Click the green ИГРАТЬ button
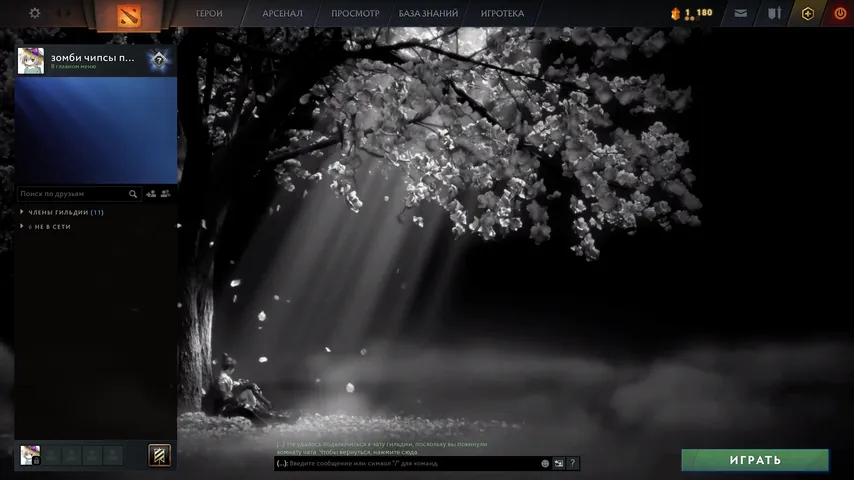 click(x=755, y=460)
